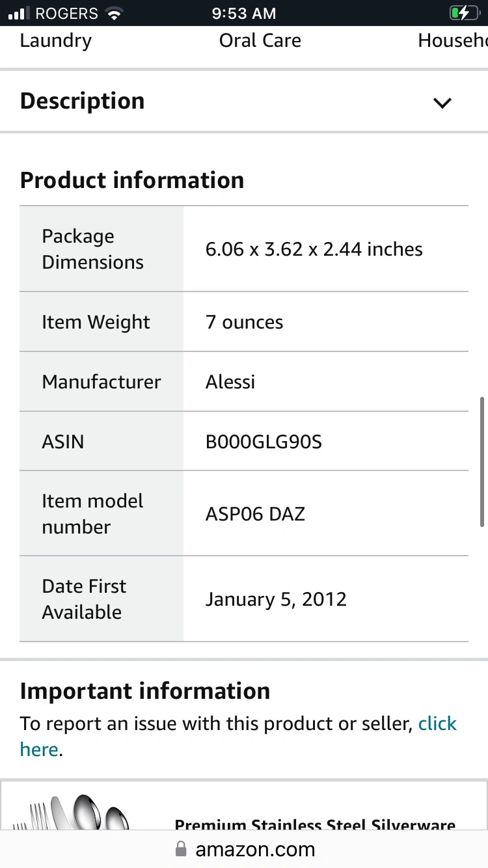Click the Package Dimensions row label
The width and height of the screenshot is (488, 868).
click(92, 249)
